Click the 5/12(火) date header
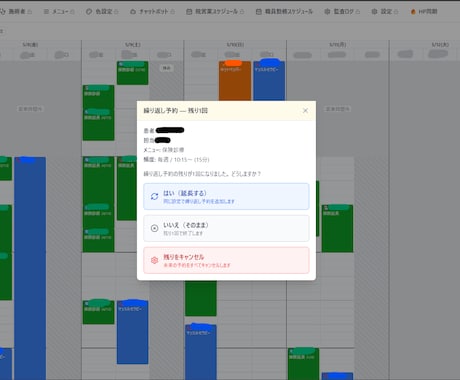This screenshot has width=460, height=380. coord(440,45)
